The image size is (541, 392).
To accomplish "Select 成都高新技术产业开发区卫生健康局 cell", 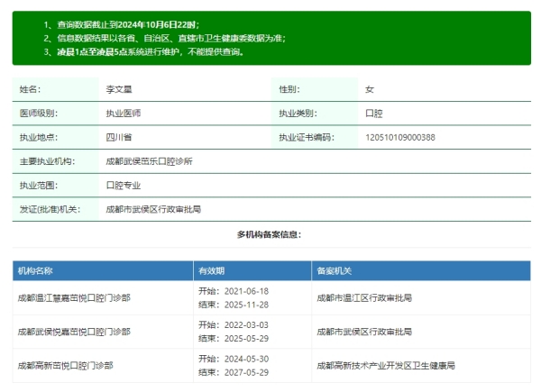I will click(x=386, y=366).
